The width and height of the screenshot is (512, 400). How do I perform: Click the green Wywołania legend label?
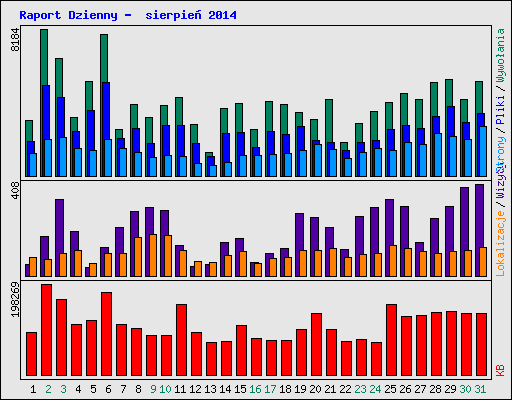point(500,55)
